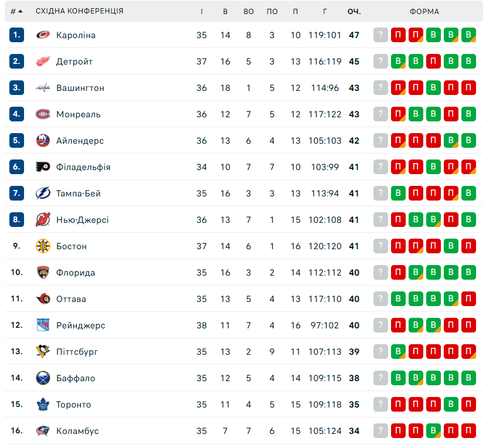The image size is (486, 448).
Task: Click the Pittsburgh Penguins logo
Action: click(x=43, y=352)
